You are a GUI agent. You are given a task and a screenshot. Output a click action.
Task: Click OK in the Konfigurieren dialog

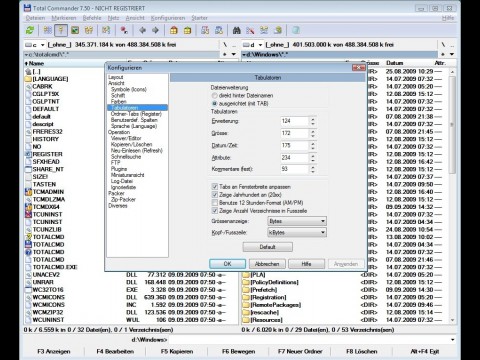coord(228,264)
